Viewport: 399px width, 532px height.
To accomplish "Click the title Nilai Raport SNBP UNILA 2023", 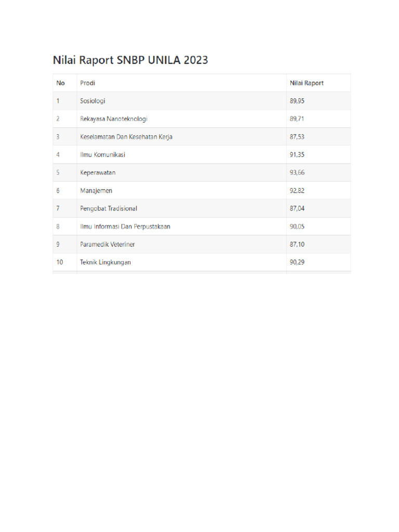I will [x=130, y=60].
